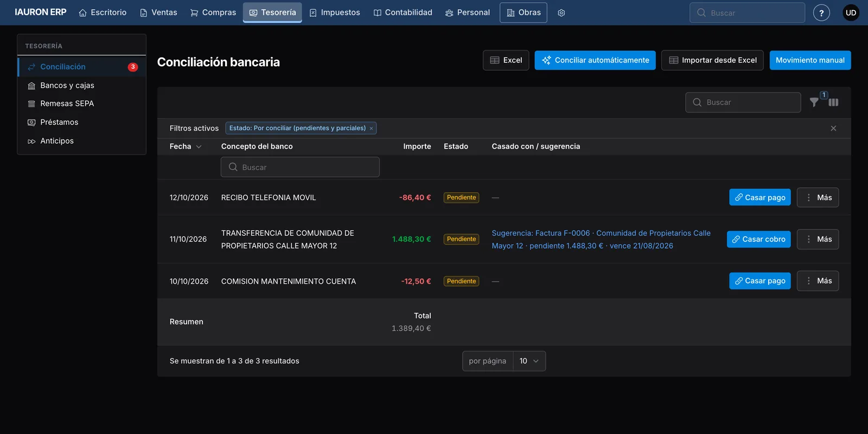The width and height of the screenshot is (868, 434).
Task: Export the table with the Excel button
Action: [506, 60]
